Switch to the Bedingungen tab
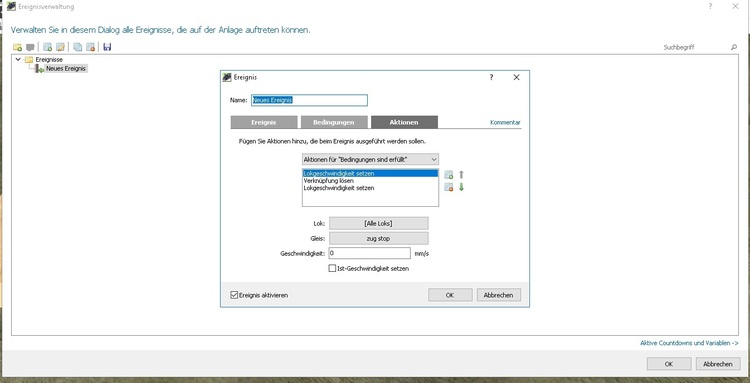 pos(334,122)
